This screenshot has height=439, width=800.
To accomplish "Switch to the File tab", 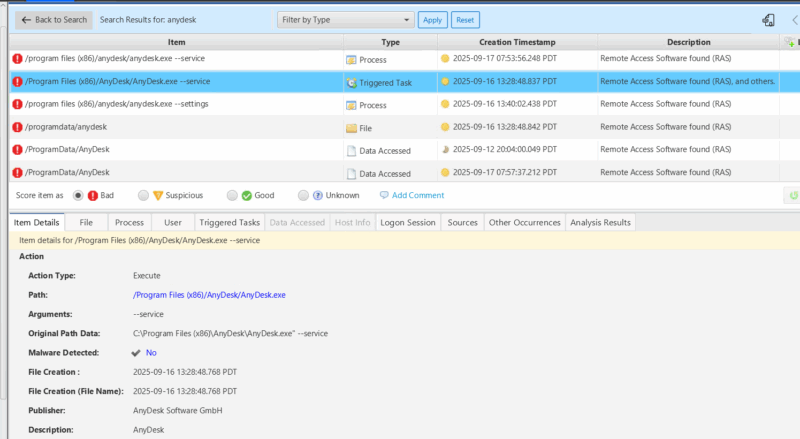I will coord(86,223).
